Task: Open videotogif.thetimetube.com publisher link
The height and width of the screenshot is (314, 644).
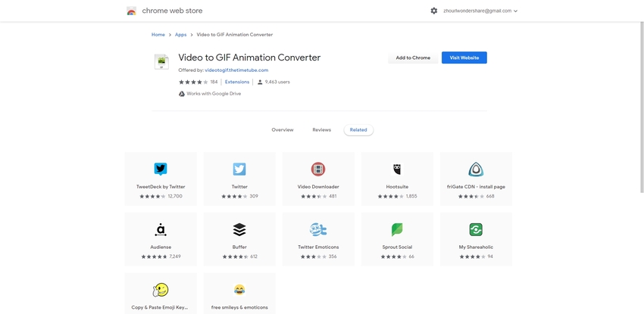Action: click(236, 70)
